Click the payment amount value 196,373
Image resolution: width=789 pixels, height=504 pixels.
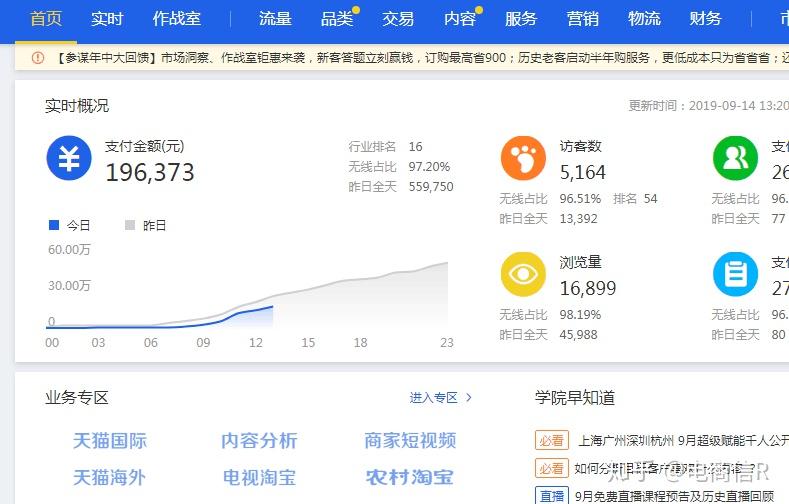(150, 173)
